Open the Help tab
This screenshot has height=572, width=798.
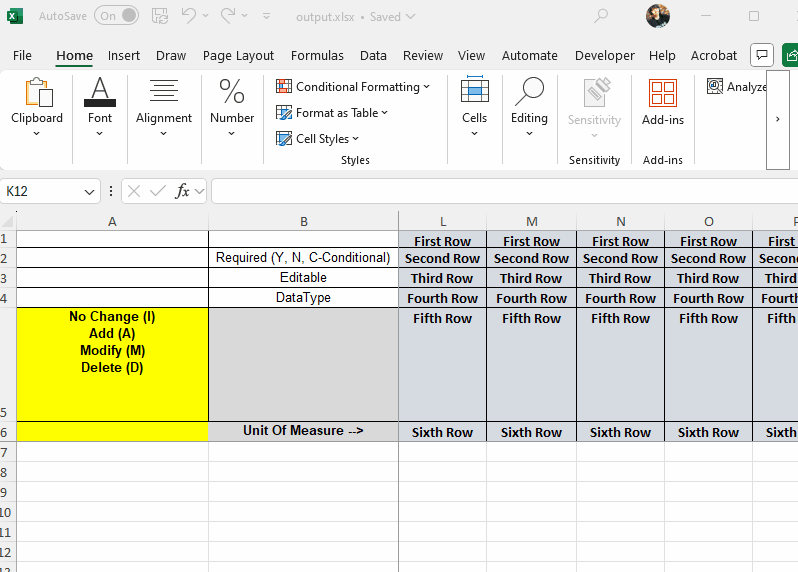point(662,55)
